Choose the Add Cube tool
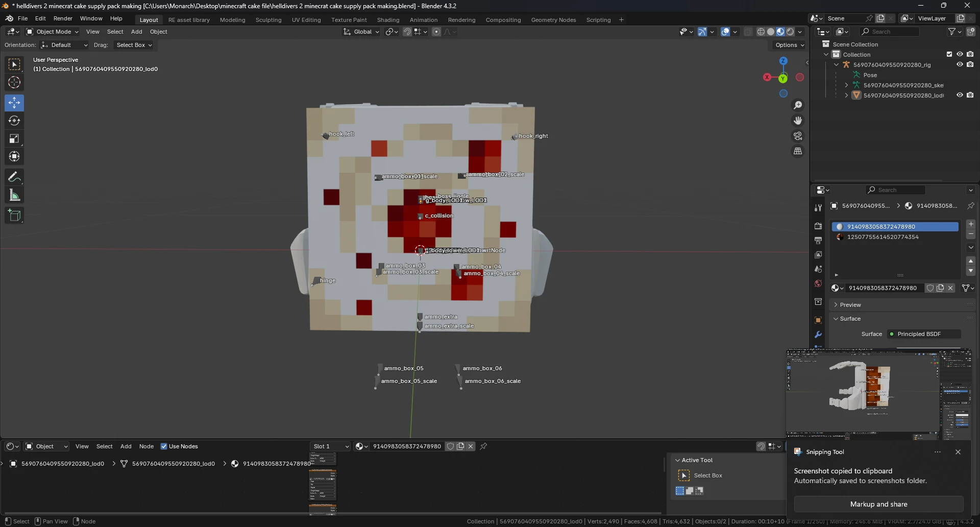 [14, 215]
